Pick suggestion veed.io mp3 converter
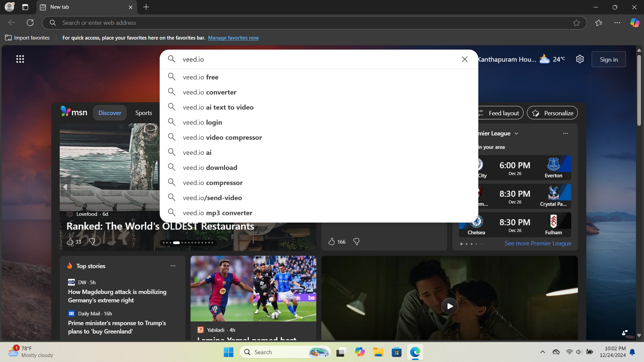644x362 pixels. point(319,213)
